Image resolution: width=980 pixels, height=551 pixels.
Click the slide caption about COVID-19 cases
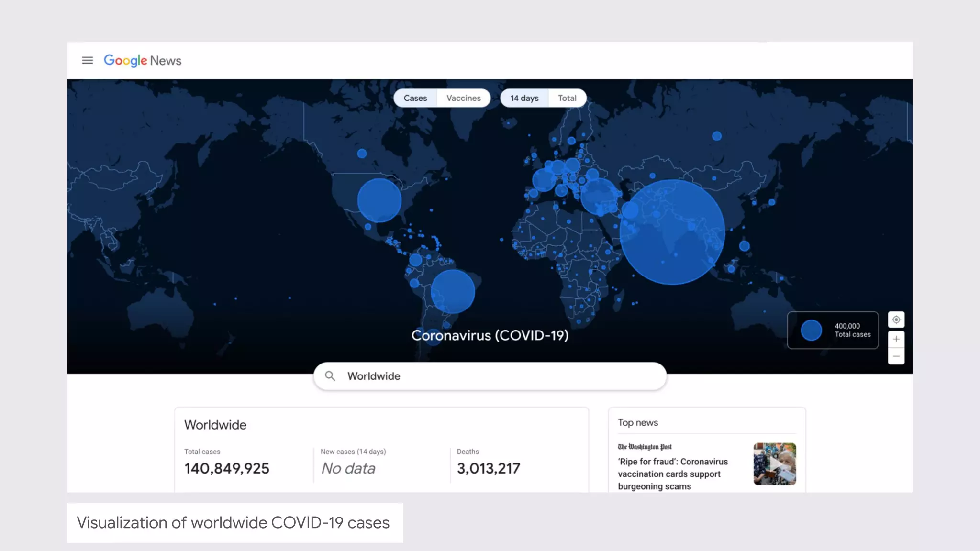(233, 523)
